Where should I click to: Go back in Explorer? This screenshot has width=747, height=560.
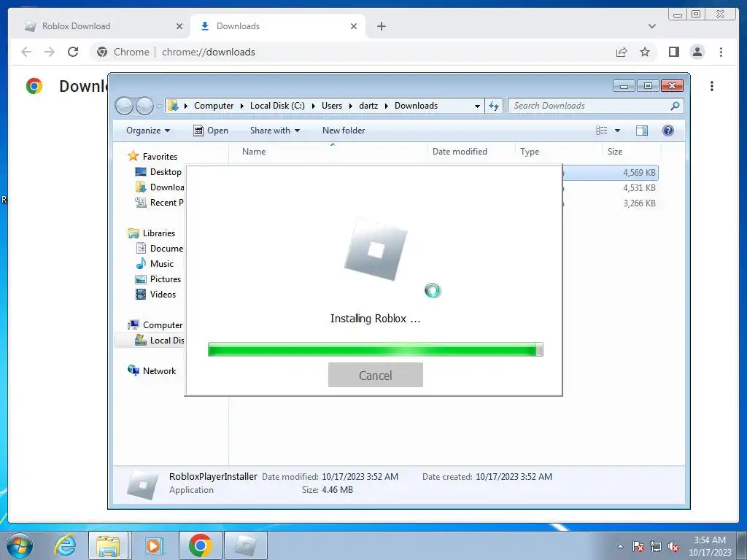click(124, 106)
